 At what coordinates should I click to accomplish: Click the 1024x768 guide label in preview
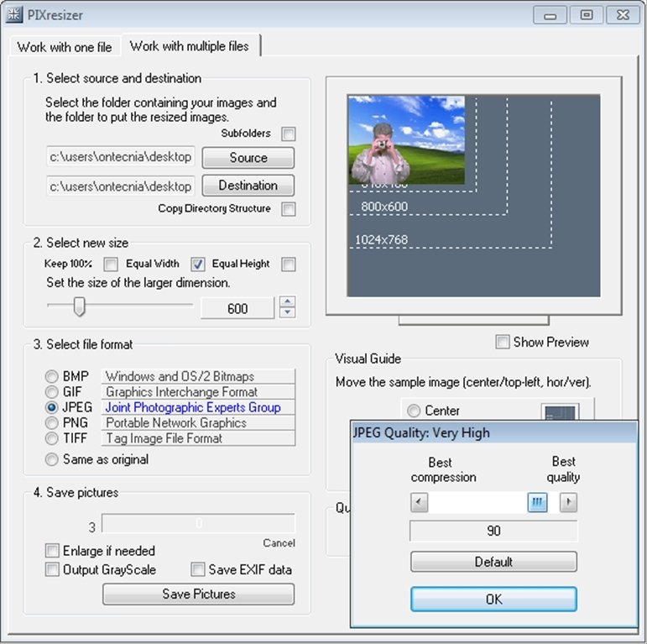(381, 239)
